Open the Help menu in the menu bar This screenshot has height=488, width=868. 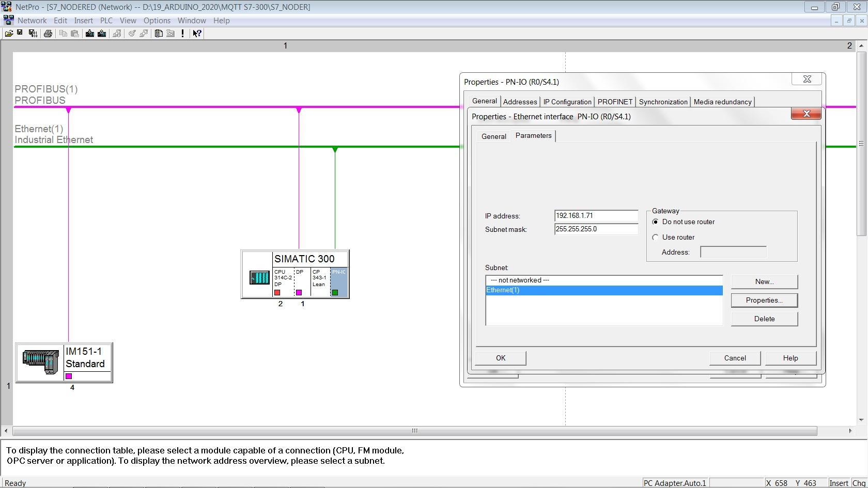[222, 21]
